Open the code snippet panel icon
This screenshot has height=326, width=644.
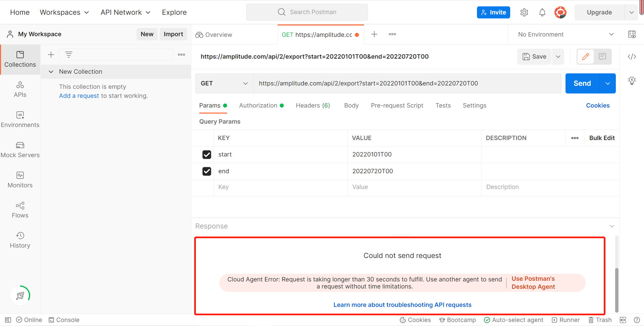(632, 57)
